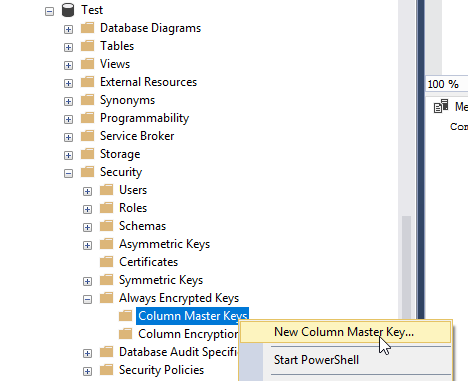
Task: Click the Certificates folder icon
Action: tap(107, 262)
